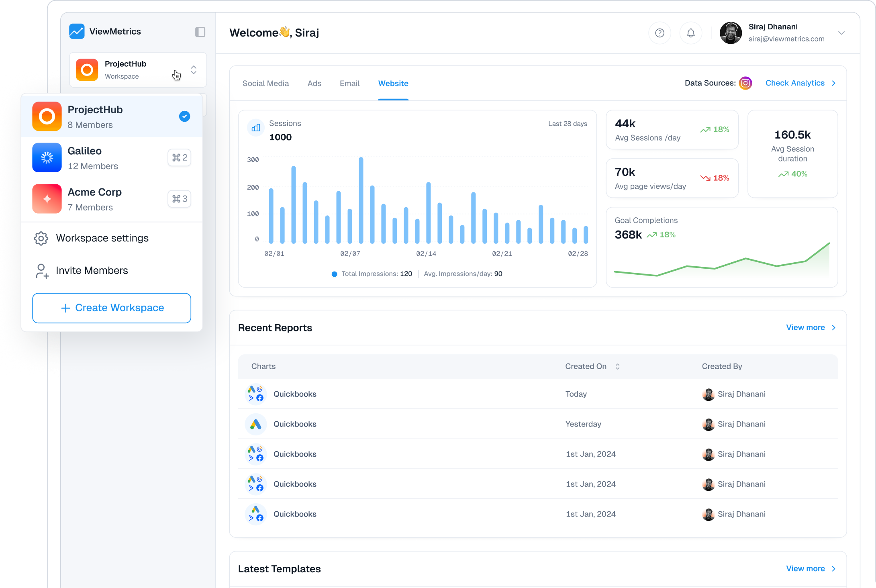Screen dimensions: 876x588
Task: Click the Galileo workspace icon
Action: 47,157
